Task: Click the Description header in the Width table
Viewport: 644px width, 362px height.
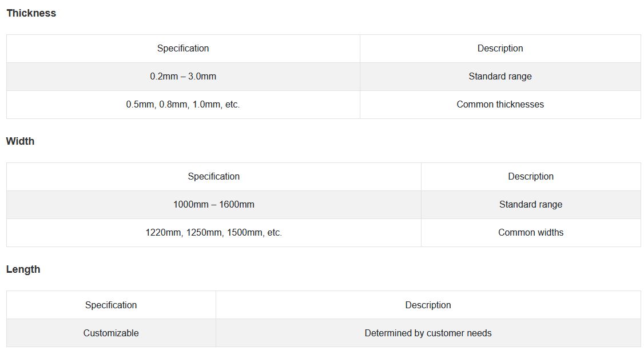Action: pos(531,177)
